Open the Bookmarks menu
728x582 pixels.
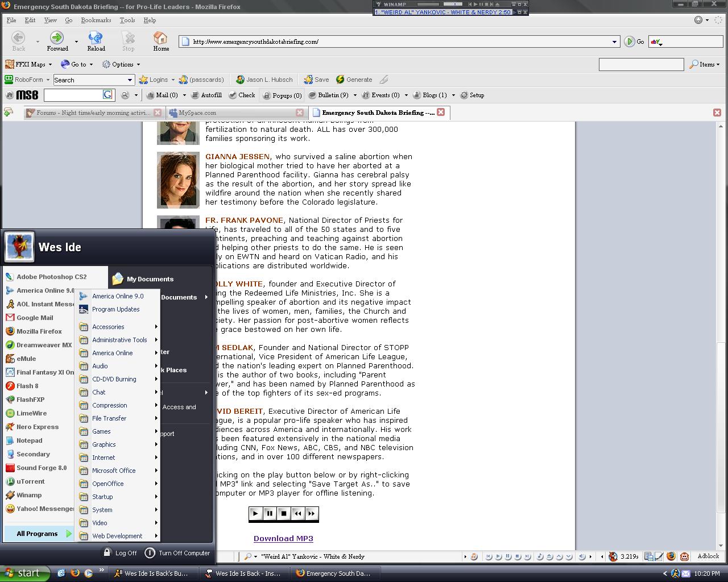[96, 20]
